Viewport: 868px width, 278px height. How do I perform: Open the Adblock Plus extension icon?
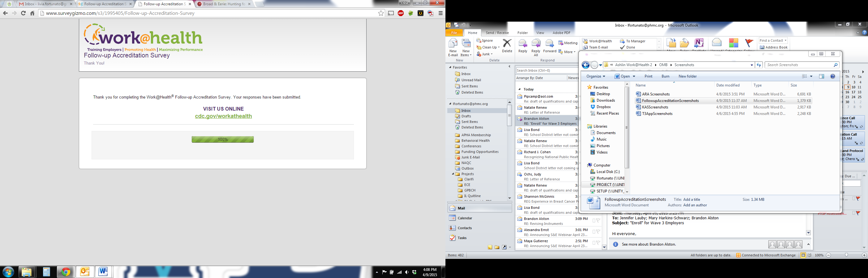pos(401,13)
